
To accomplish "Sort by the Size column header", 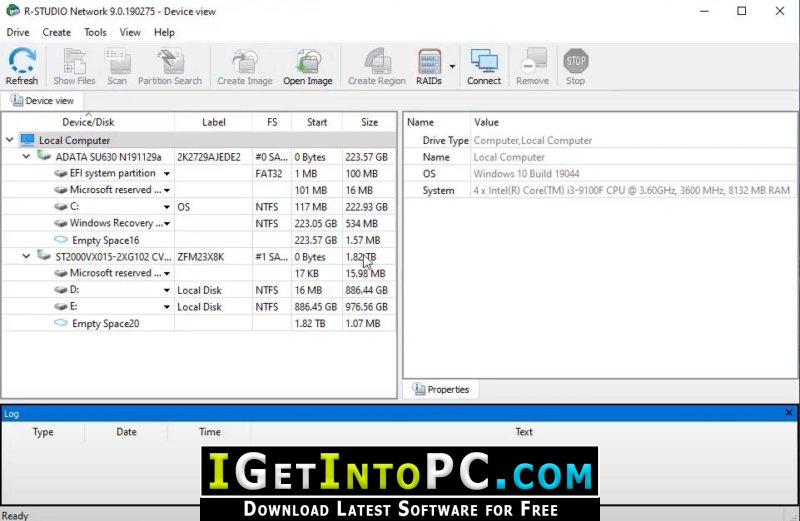I will (x=369, y=122).
